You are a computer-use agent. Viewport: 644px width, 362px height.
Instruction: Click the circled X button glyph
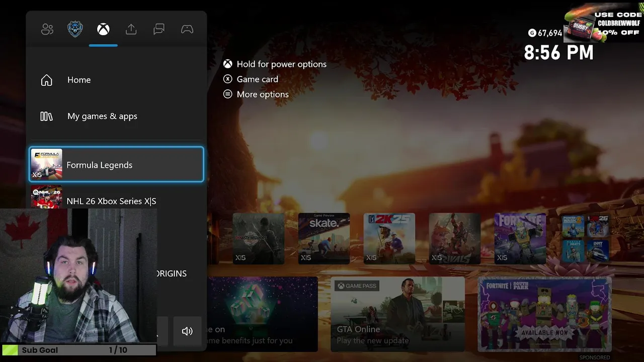point(228,79)
